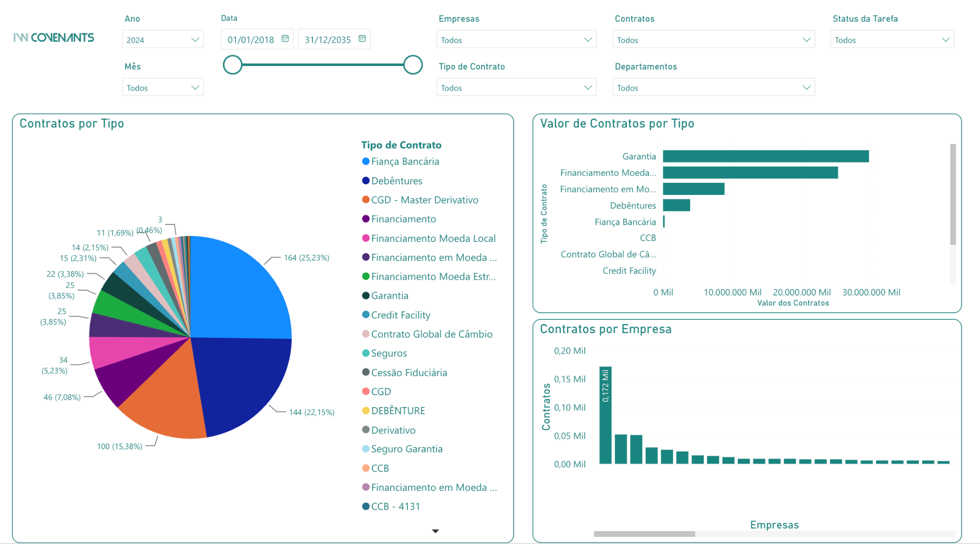
Task: Open the Mês dropdown
Action: [x=163, y=88]
